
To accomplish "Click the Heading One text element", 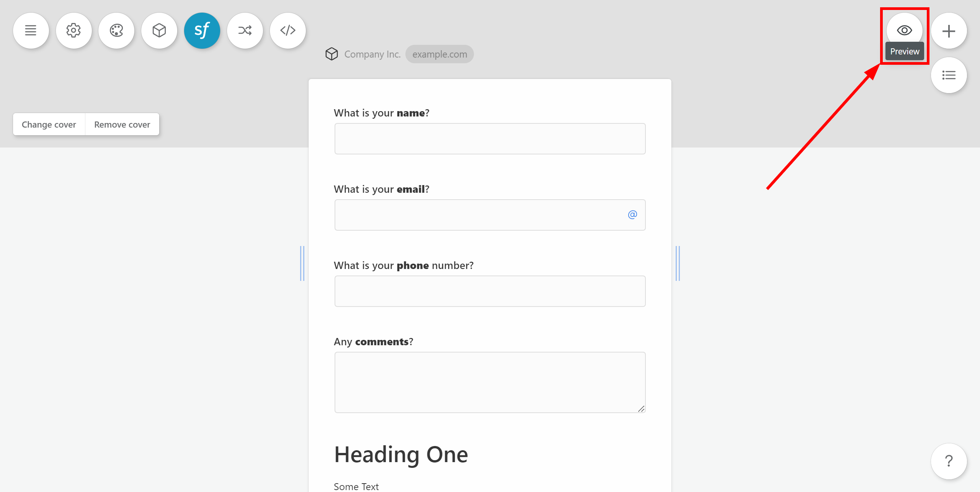I will [x=401, y=454].
